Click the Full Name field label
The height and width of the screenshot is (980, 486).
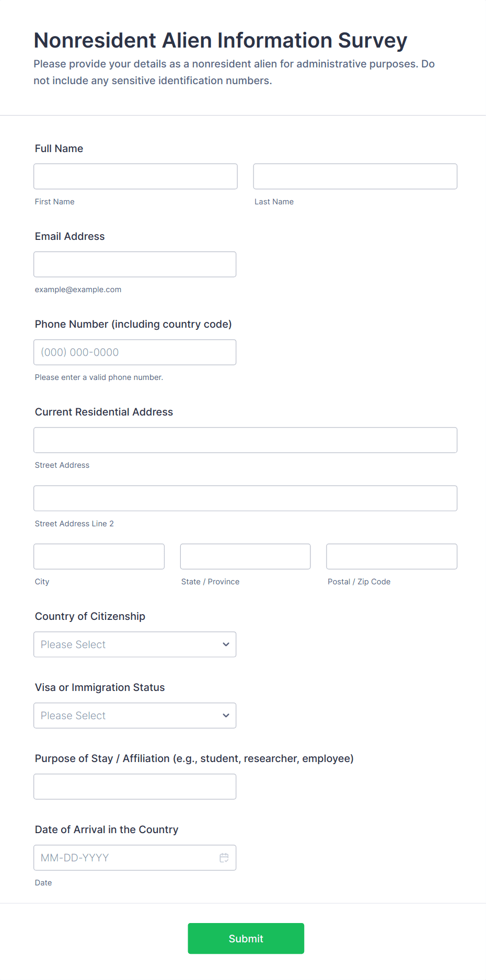[x=59, y=148]
